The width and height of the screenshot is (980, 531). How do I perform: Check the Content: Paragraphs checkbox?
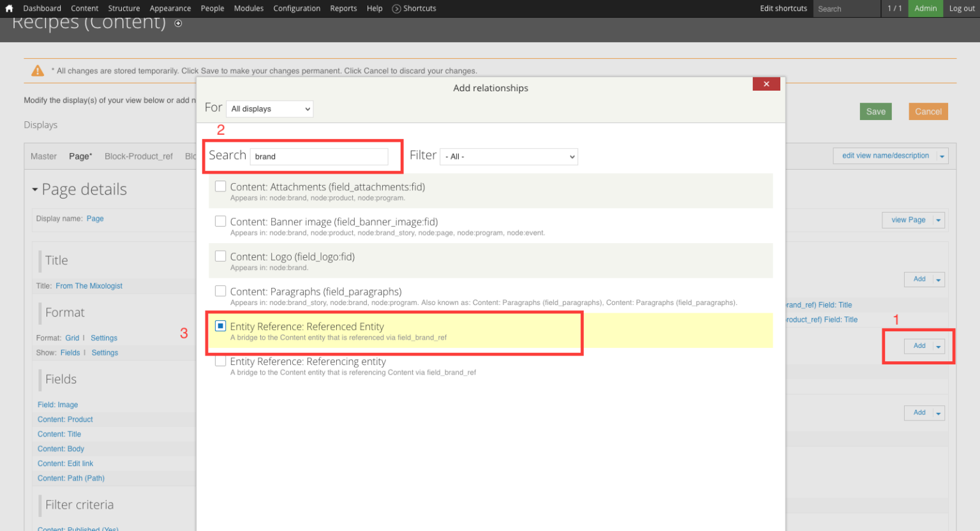tap(220, 290)
